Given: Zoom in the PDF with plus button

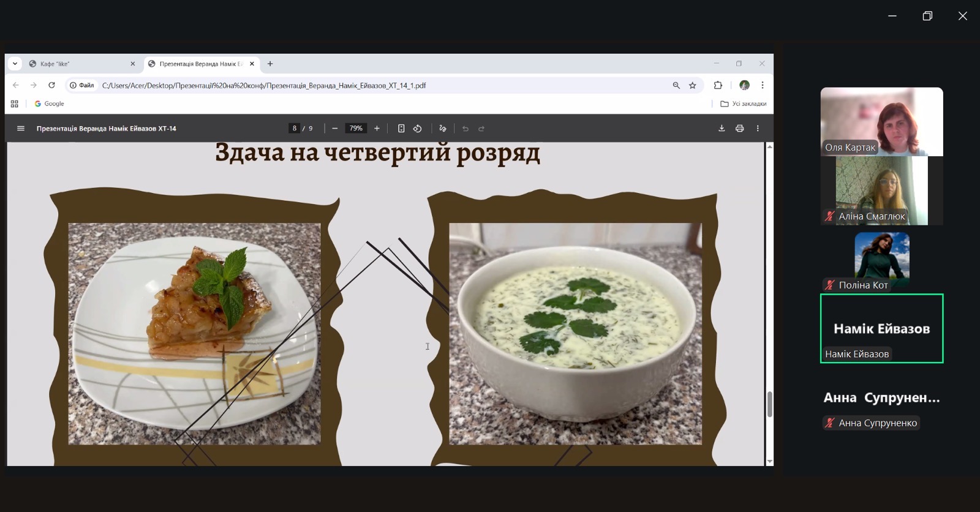Looking at the screenshot, I should (377, 129).
